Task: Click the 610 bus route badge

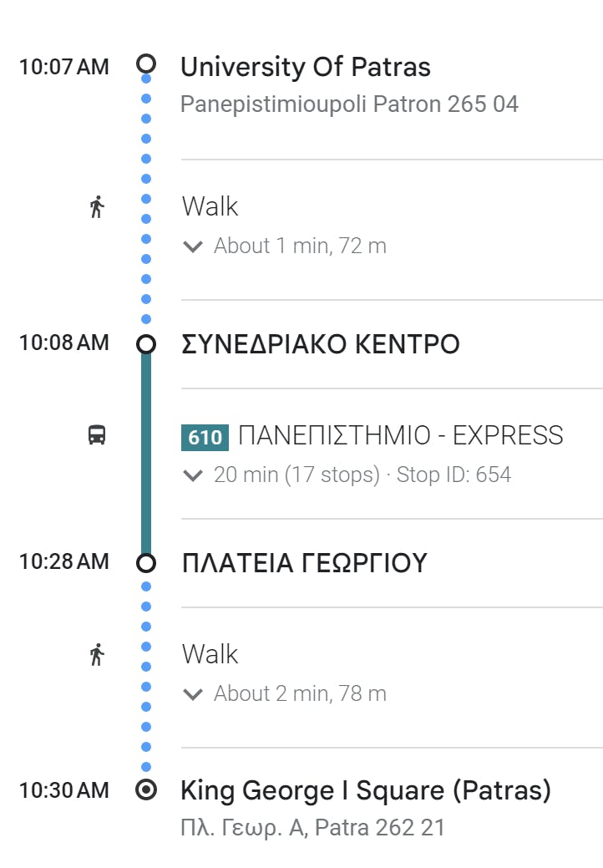Action: [205, 437]
